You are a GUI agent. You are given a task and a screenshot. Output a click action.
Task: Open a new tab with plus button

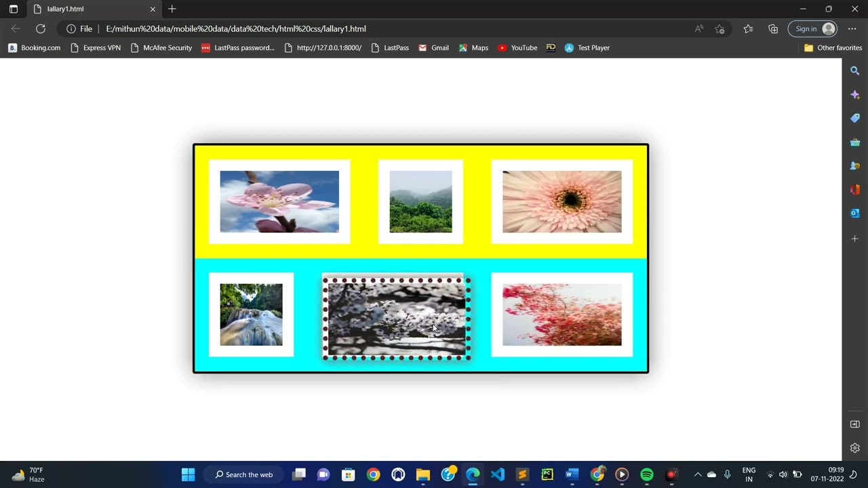[172, 9]
